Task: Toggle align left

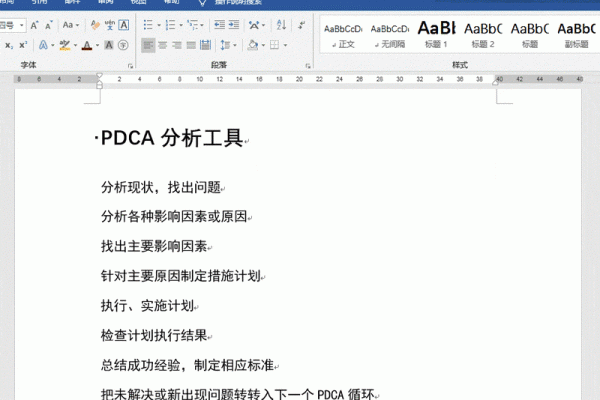Action: [x=148, y=45]
